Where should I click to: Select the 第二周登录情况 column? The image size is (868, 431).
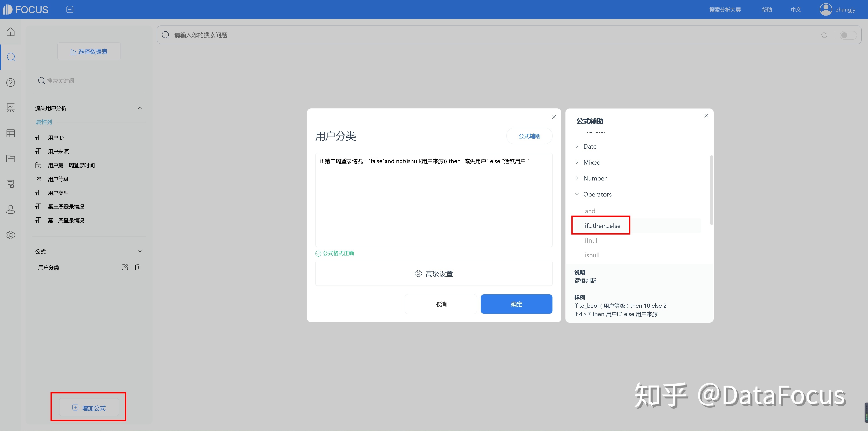(66, 220)
